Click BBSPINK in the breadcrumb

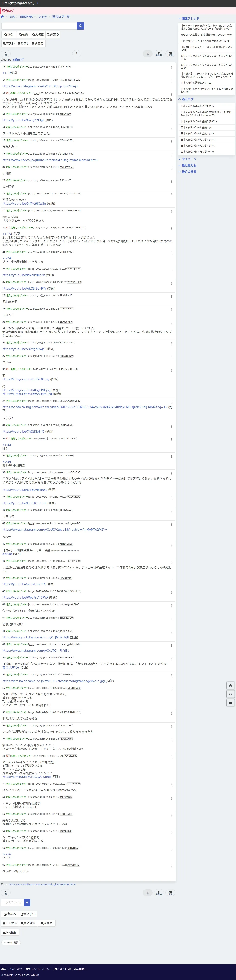click(26, 17)
